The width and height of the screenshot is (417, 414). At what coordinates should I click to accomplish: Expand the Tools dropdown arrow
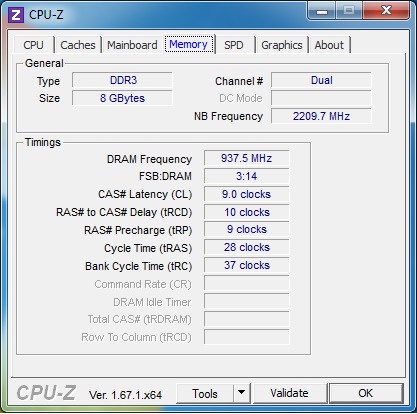(x=242, y=394)
